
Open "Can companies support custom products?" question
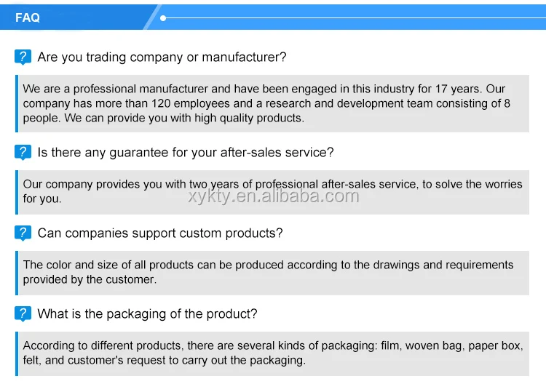pyautogui.click(x=160, y=233)
